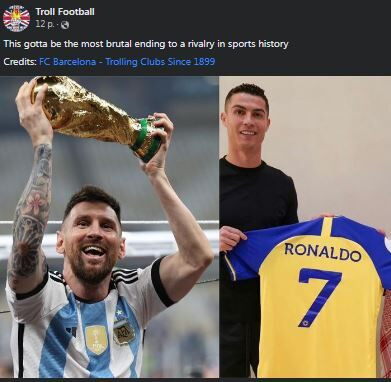Open the FC Barcelona Trolling Clubs credits link
This screenshot has height=382, width=391.
point(127,62)
